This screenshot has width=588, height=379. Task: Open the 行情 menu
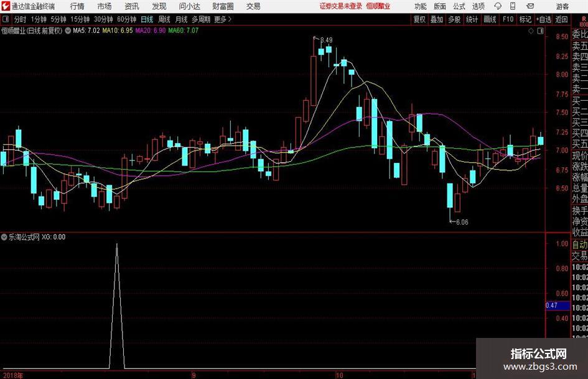77,6
